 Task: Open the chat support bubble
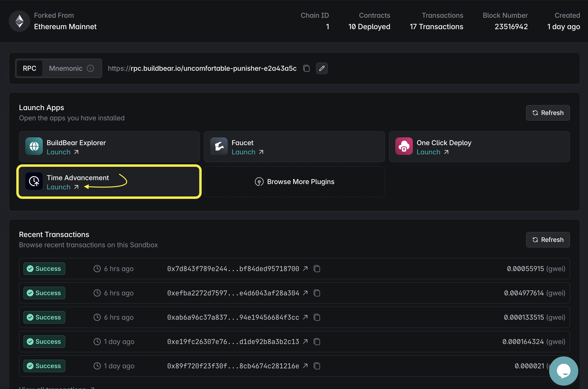tap(563, 371)
